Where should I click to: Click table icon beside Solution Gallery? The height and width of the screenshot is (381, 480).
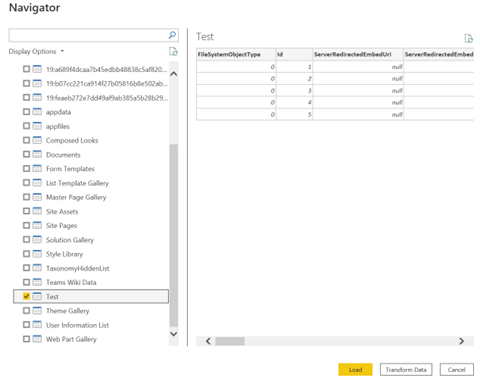coord(37,240)
